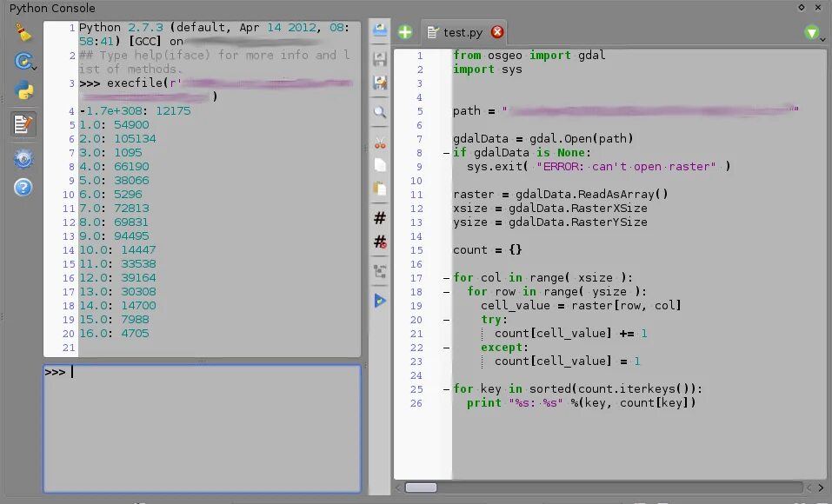Open the console Settings icon
This screenshot has height=504, width=832.
pos(23,159)
